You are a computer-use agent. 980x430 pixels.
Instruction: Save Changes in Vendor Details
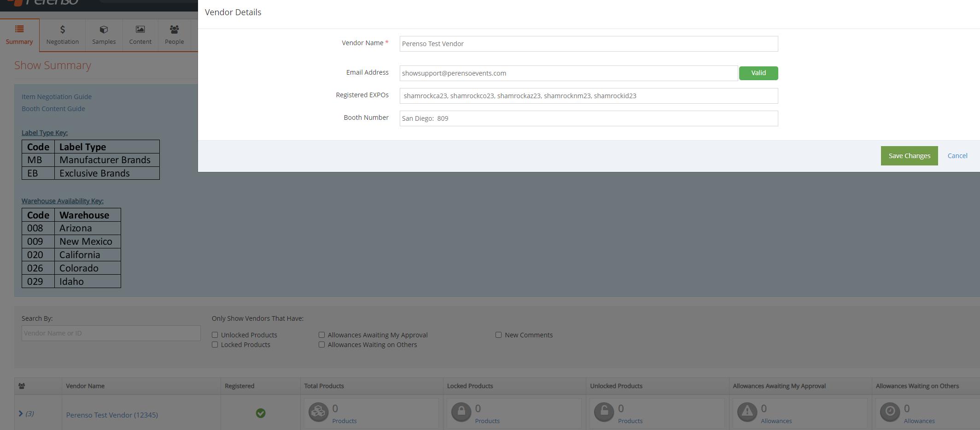click(x=909, y=156)
